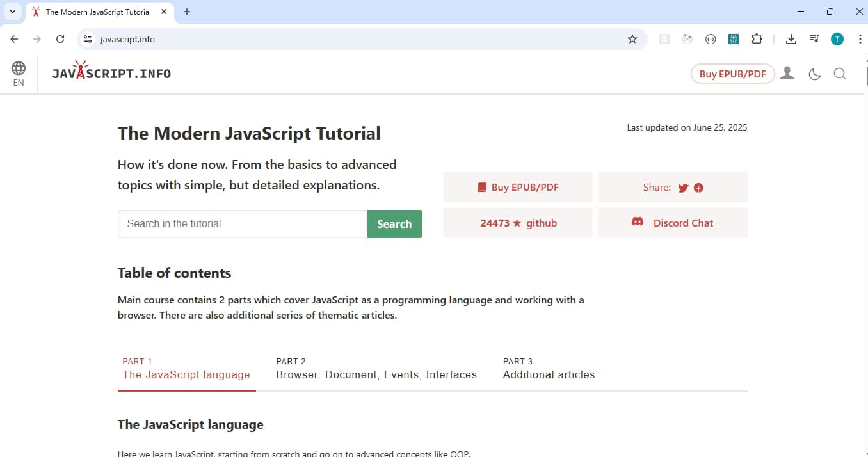Viewport: 868px width, 457px height.
Task: Click inside the tutorial search field
Action: coord(242,223)
